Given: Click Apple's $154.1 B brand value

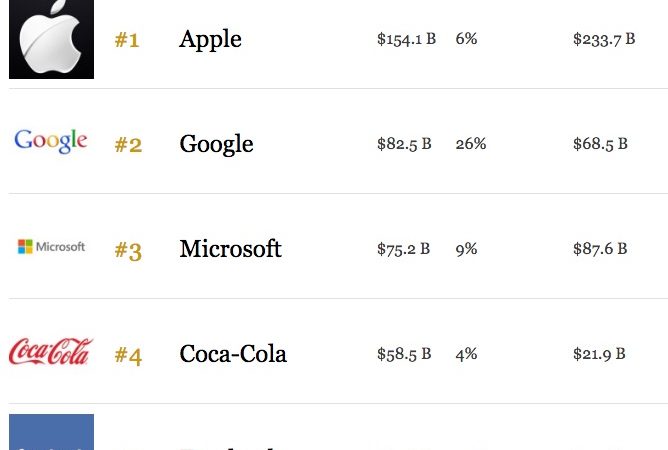Looking at the screenshot, I should [406, 39].
